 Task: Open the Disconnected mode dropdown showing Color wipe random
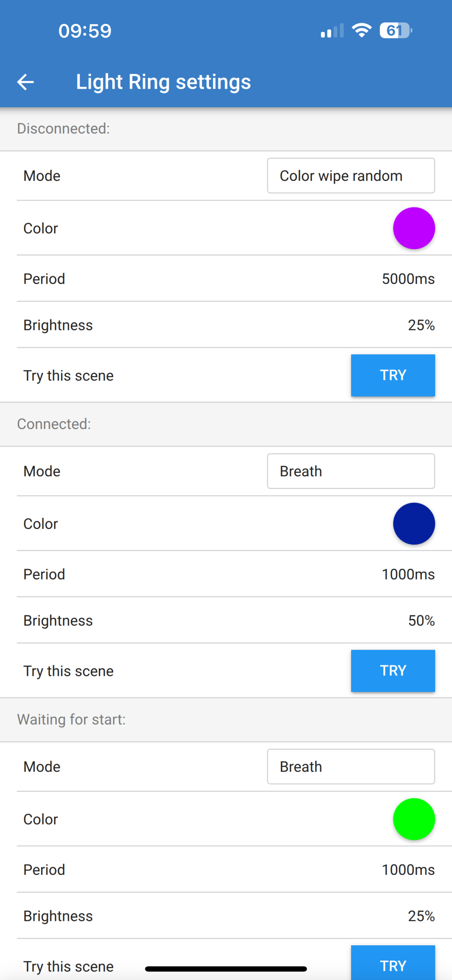[351, 175]
